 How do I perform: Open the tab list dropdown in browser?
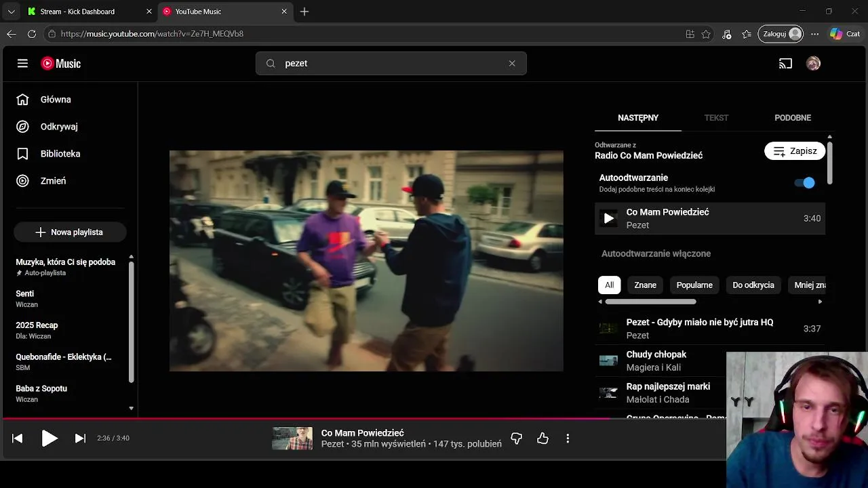point(11,12)
